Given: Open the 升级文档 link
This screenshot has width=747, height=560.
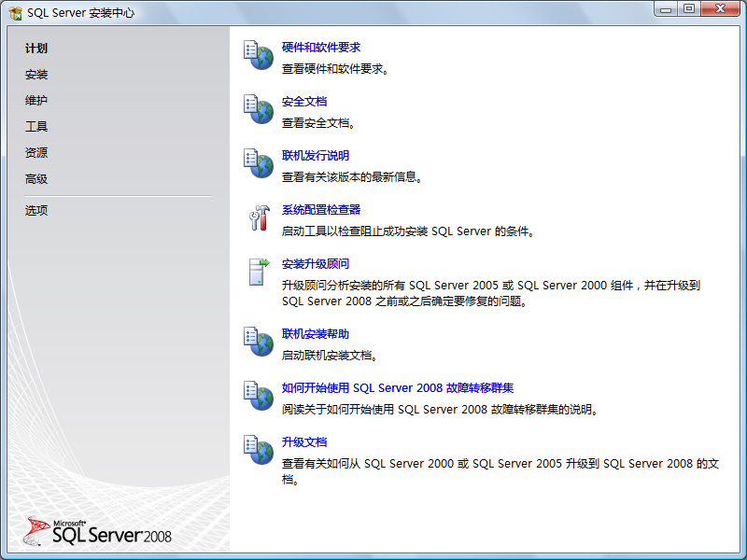Looking at the screenshot, I should pos(304,441).
